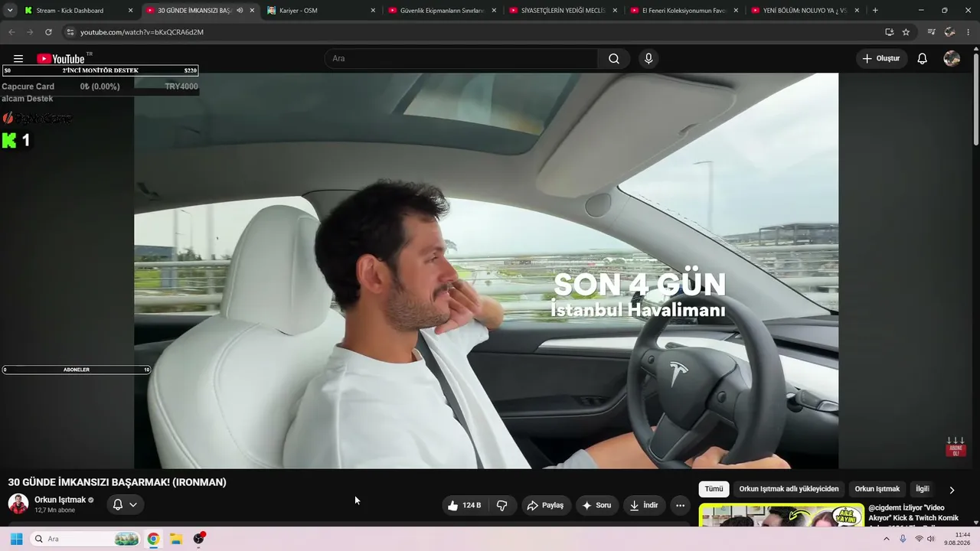Select the Tümü filter chip
The image size is (980, 551).
coord(714,489)
